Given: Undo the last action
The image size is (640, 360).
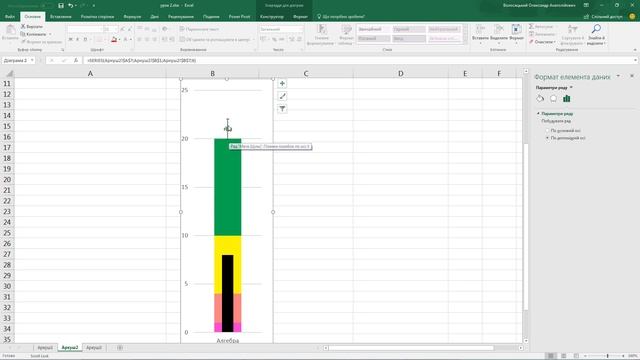Looking at the screenshot, I should (71, 6).
